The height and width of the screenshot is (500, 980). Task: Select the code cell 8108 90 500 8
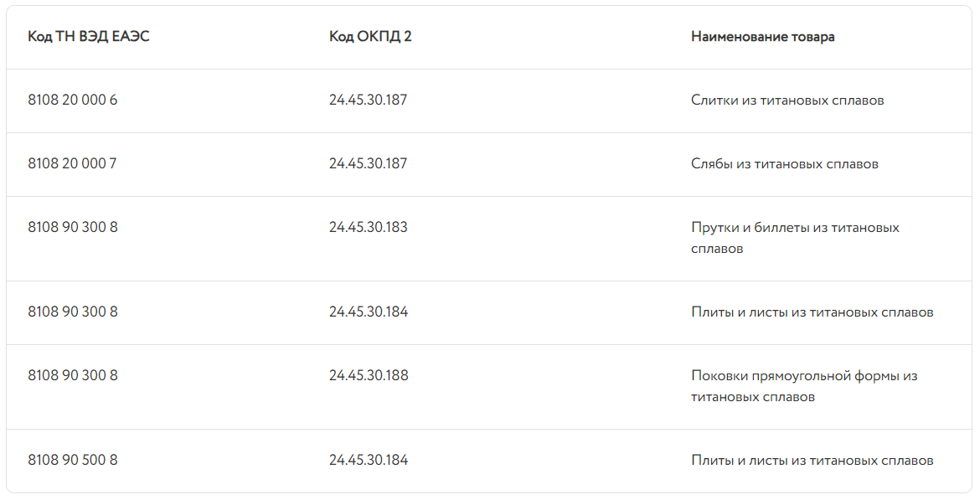[x=73, y=461]
